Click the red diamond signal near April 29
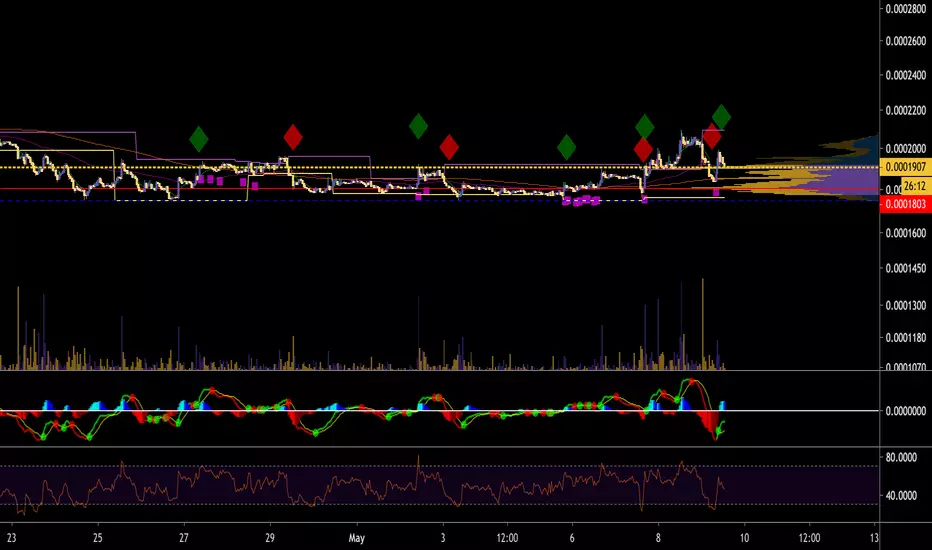This screenshot has width=932, height=550. (292, 137)
